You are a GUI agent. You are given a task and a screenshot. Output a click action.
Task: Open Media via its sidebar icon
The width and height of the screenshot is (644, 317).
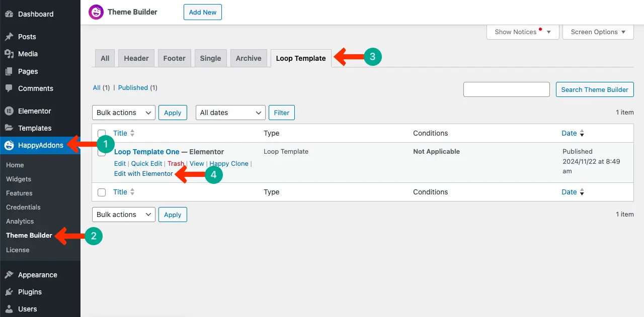tap(9, 54)
